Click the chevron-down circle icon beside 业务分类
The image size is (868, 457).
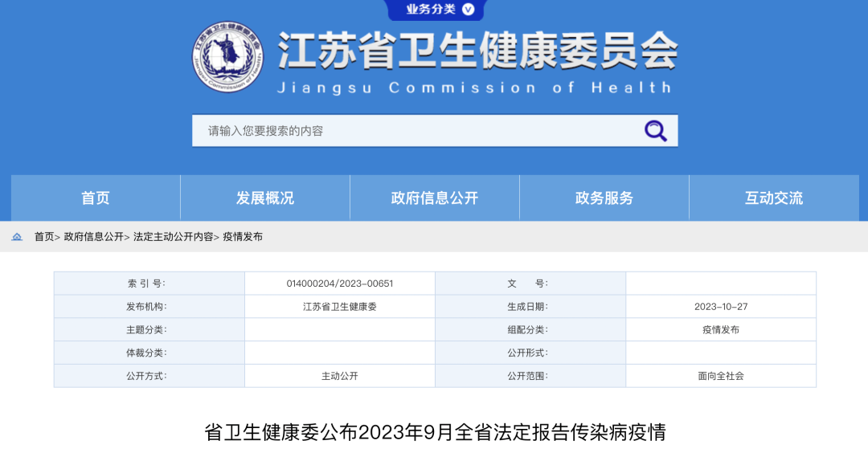469,10
